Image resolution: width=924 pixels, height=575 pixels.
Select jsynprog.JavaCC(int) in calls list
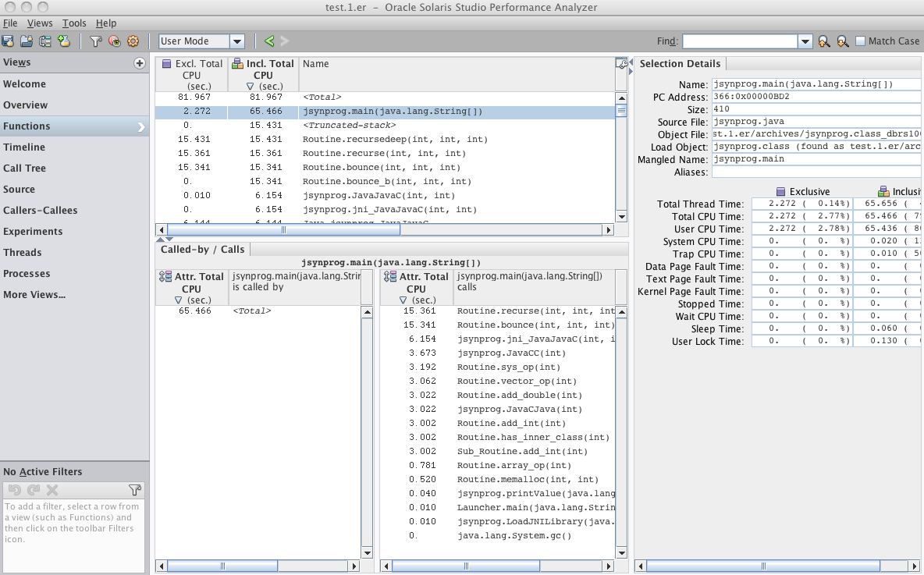pyautogui.click(x=497, y=353)
